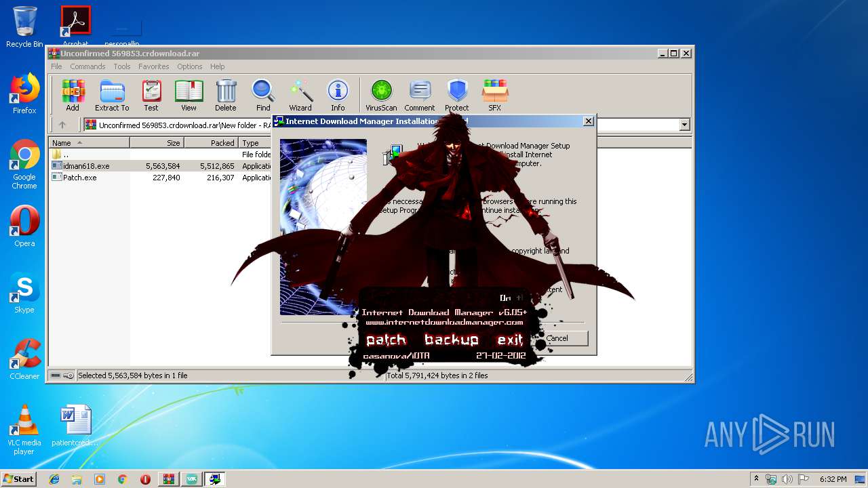This screenshot has height=488, width=868.
Task: Open Opera from the taskbar
Action: (145, 479)
